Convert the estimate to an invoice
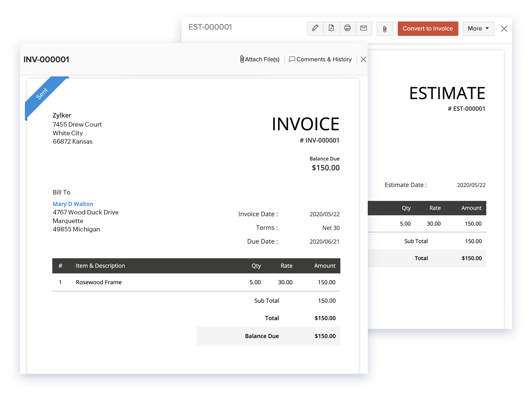The image size is (532, 399). click(x=428, y=29)
